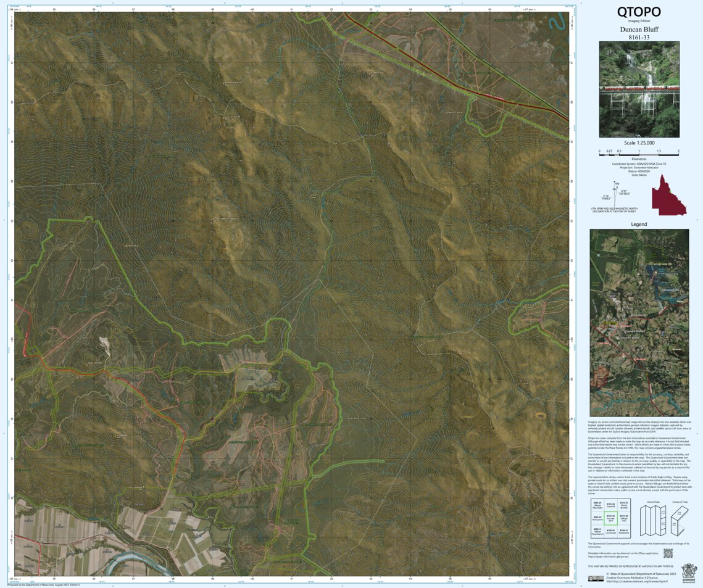Image resolution: width=703 pixels, height=588 pixels.
Task: Toggle the highlighted Duncan Bluff 8161-33 sheet
Action: point(610,518)
